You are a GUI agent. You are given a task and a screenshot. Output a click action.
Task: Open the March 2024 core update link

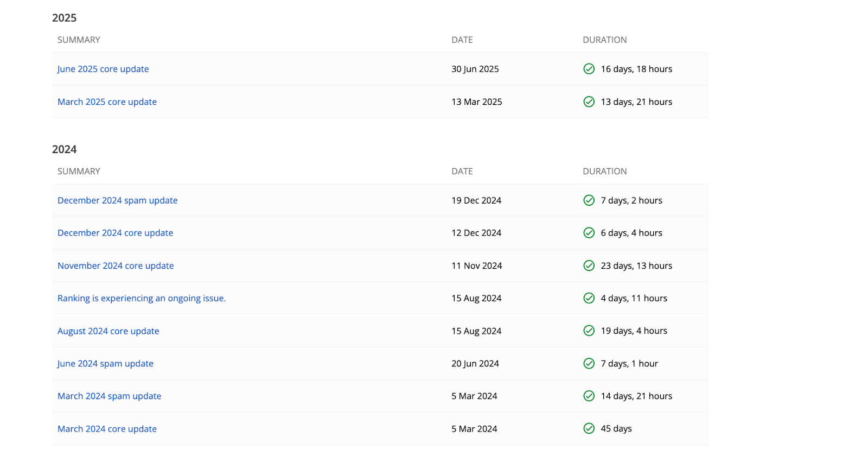(x=107, y=428)
